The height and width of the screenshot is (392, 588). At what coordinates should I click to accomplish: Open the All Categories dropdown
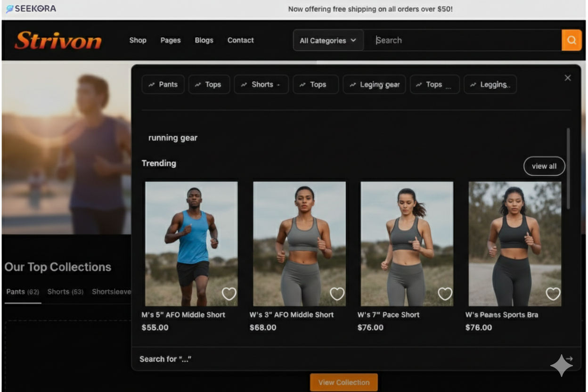(x=328, y=41)
